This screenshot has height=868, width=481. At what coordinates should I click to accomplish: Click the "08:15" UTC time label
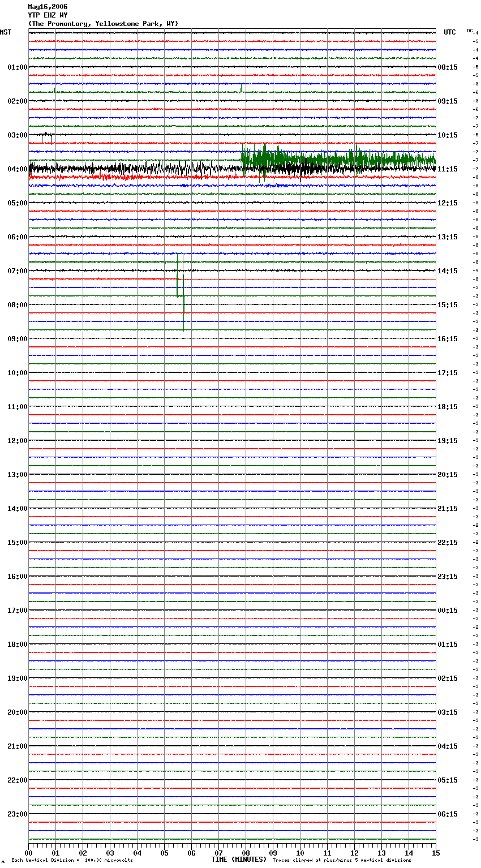(x=448, y=67)
